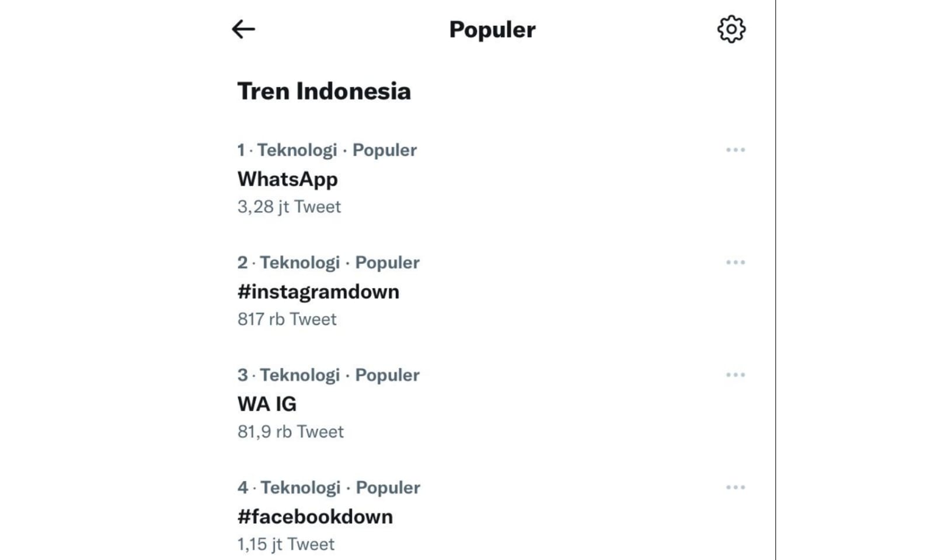Click the 3,28 jt Tweet count
This screenshot has height=560, width=934.
pos(289,206)
